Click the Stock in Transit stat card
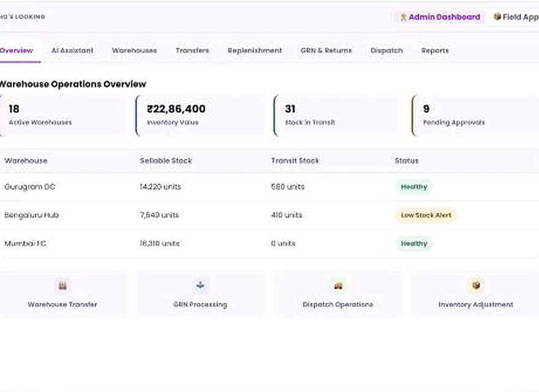This screenshot has height=392, width=539. click(x=338, y=116)
